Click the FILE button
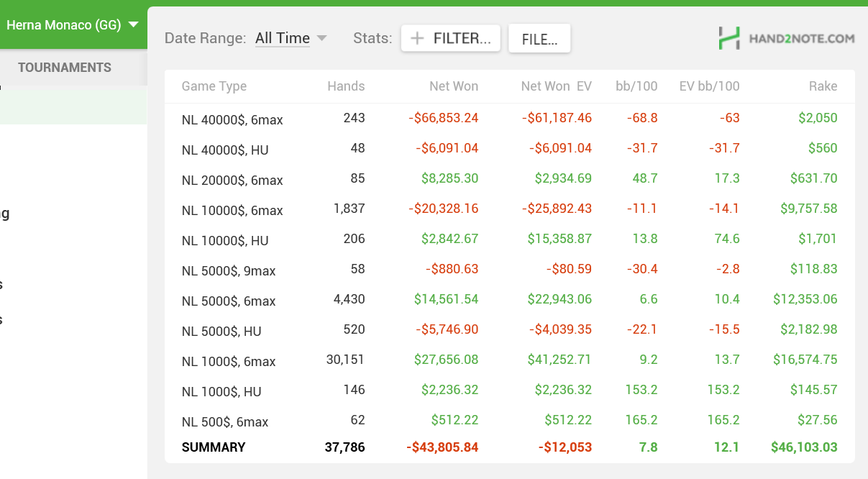 tap(539, 39)
